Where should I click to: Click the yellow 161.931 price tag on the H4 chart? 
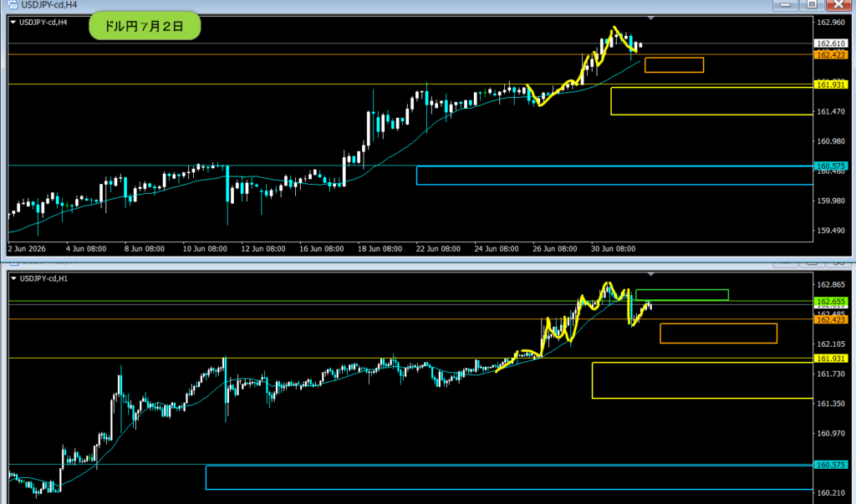pyautogui.click(x=831, y=84)
